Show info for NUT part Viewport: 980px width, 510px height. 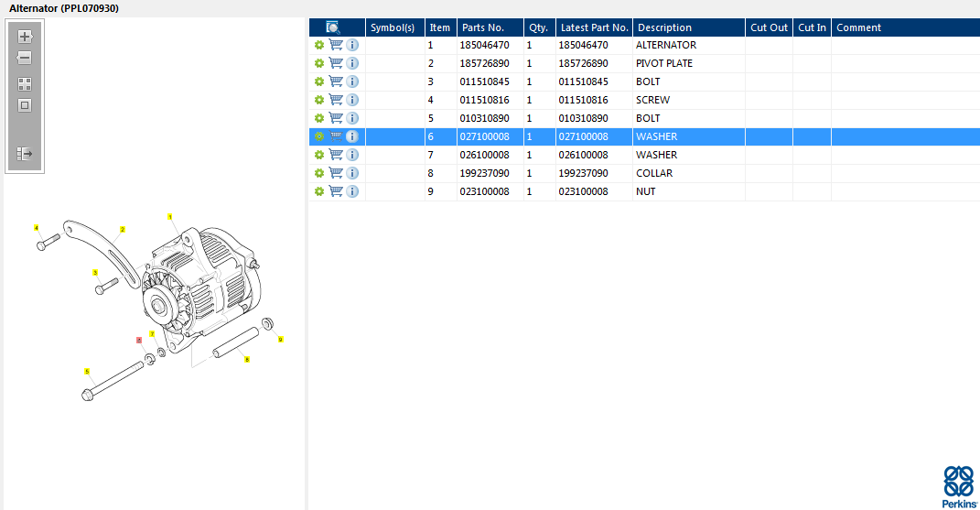[352, 190]
